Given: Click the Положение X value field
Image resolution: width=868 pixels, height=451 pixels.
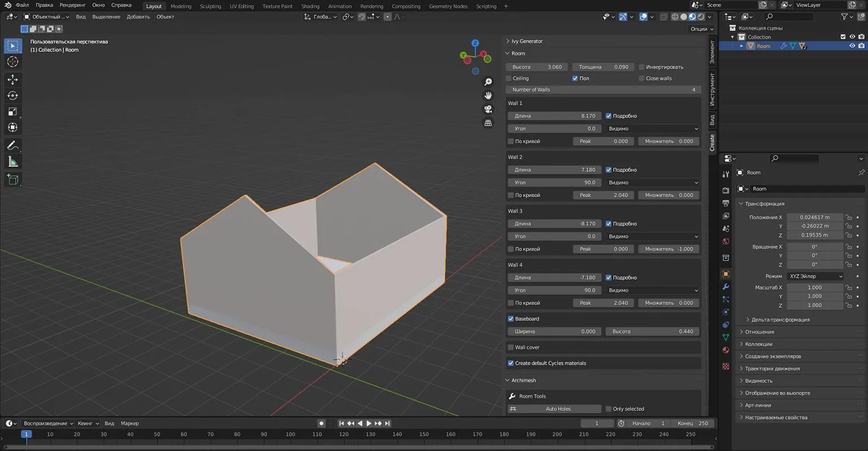Looking at the screenshot, I should pyautogui.click(x=814, y=217).
